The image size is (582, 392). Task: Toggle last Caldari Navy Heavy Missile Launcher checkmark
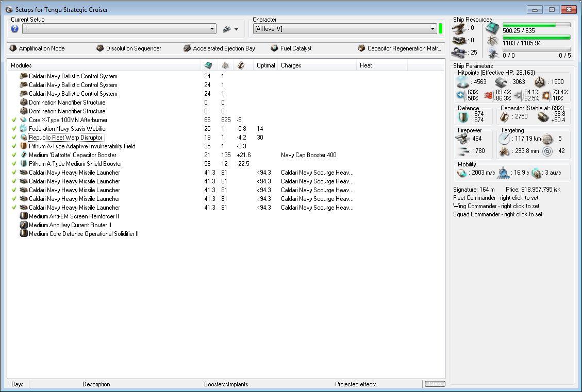[14, 207]
